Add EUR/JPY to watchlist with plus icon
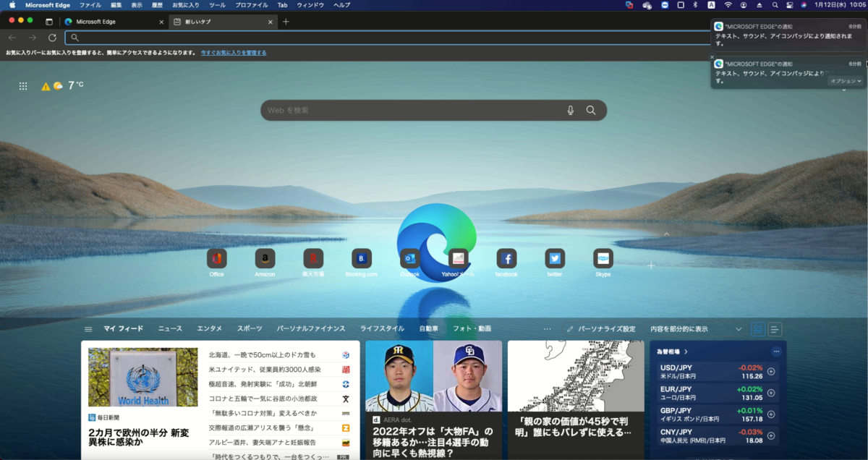This screenshot has height=460, width=868. click(771, 393)
